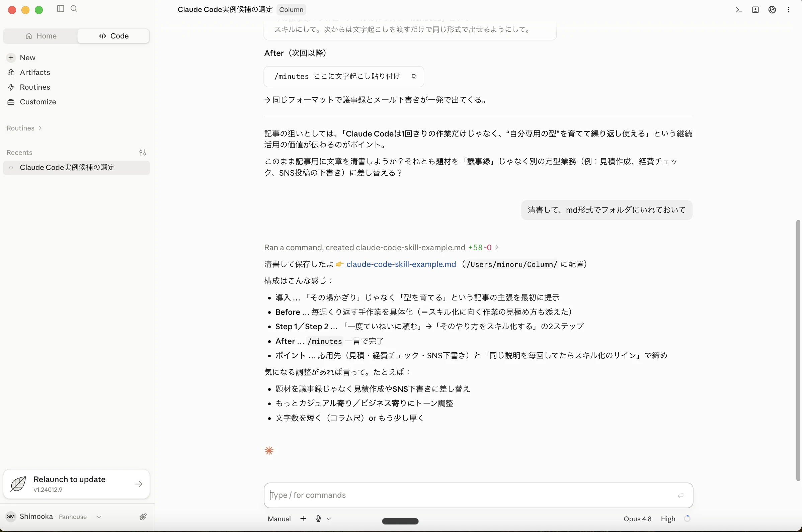Click the Column folder tag

pyautogui.click(x=291, y=10)
